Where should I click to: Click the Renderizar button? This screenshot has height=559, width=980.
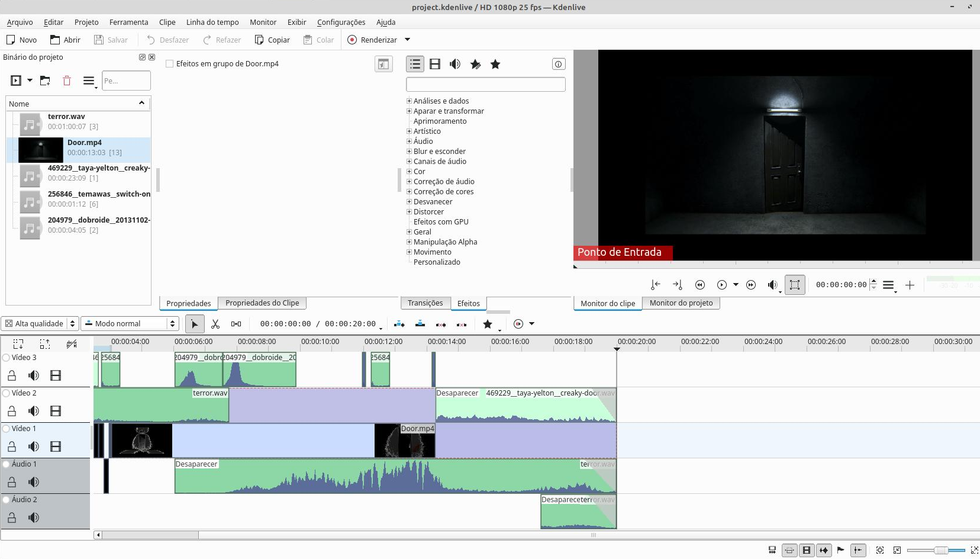coord(372,40)
